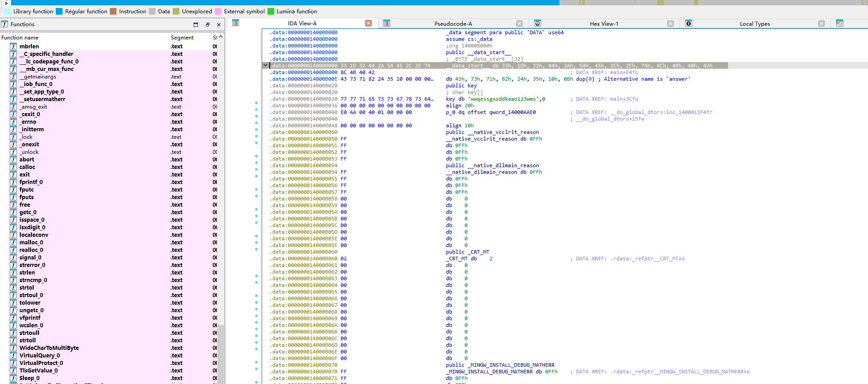Float the Functions panel with the restore icon
The height and width of the screenshot is (384, 868).
(x=207, y=25)
